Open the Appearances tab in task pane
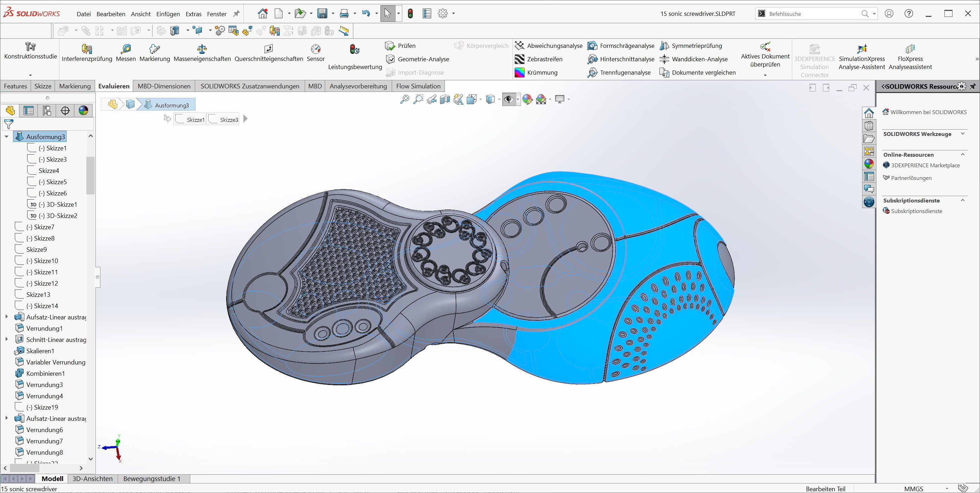Screen dimensions: 980x493 (869, 164)
